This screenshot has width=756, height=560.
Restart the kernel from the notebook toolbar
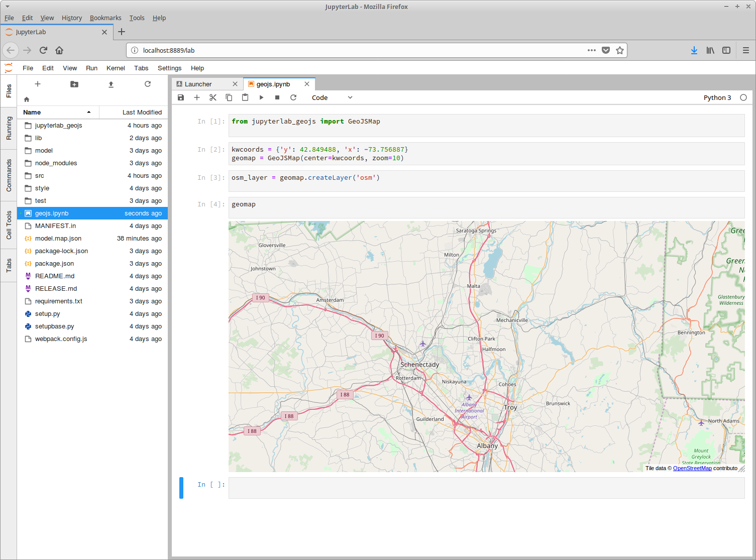(x=293, y=97)
